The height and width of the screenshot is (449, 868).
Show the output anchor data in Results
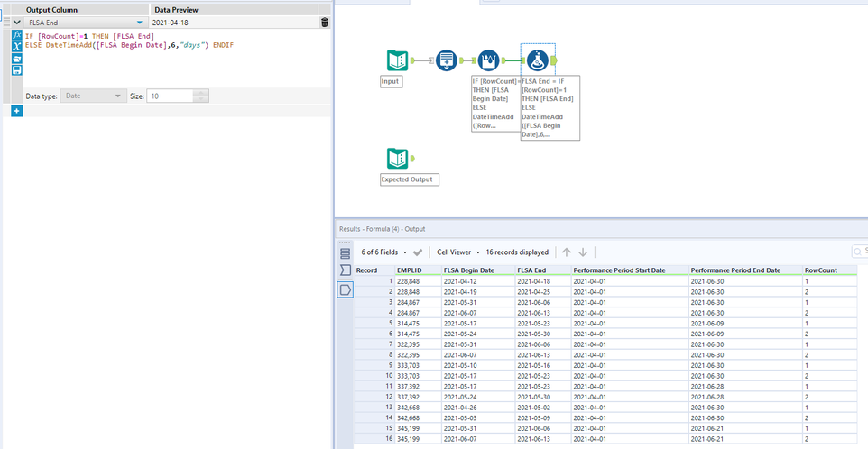346,289
